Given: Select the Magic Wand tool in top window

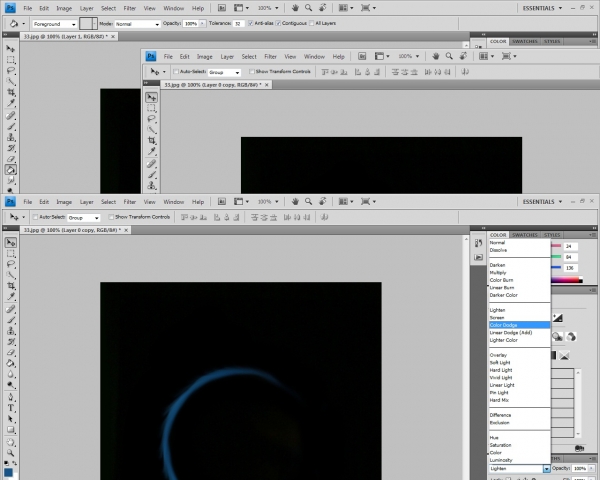Looking at the screenshot, I should [11, 82].
